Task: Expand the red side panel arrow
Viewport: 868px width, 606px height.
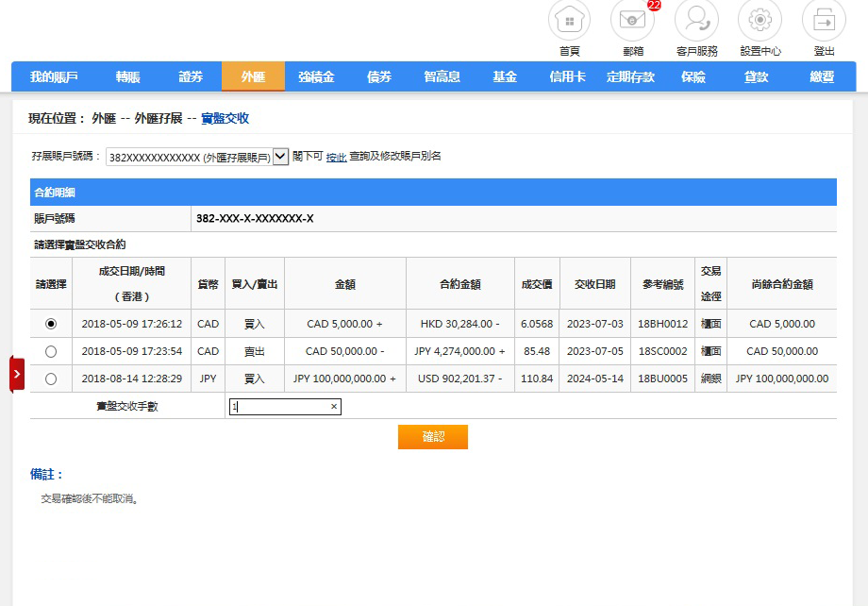Action: point(17,374)
